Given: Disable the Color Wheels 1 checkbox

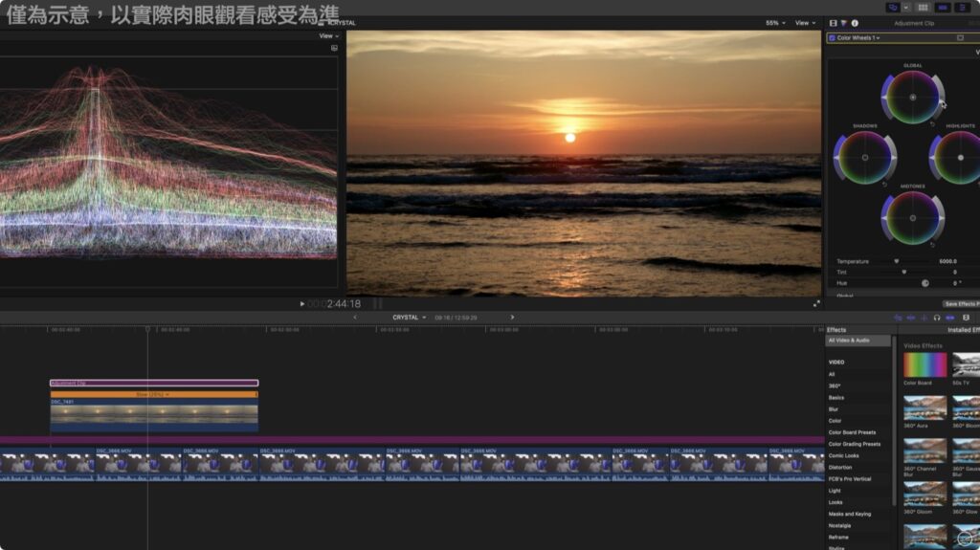Looking at the screenshot, I should click(x=832, y=38).
